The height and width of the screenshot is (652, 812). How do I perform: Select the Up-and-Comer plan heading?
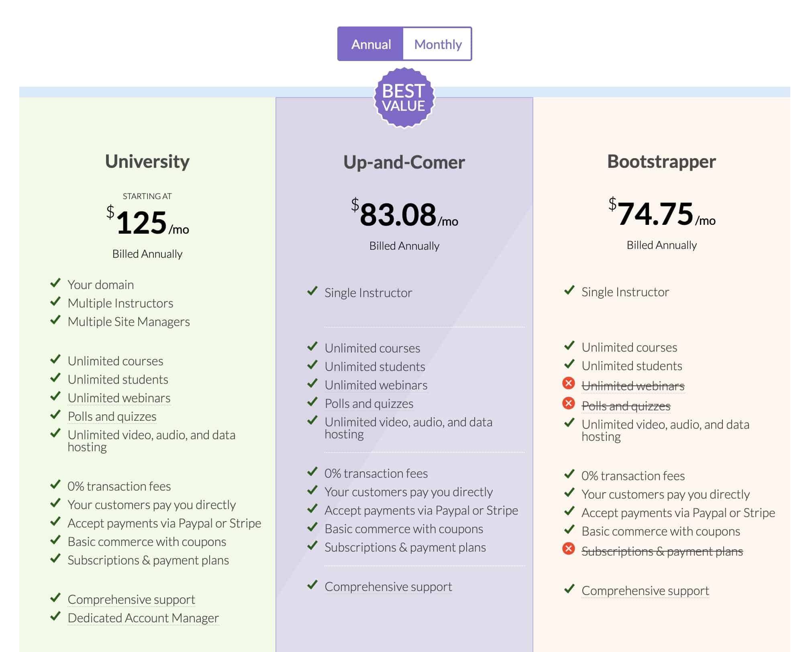404,162
